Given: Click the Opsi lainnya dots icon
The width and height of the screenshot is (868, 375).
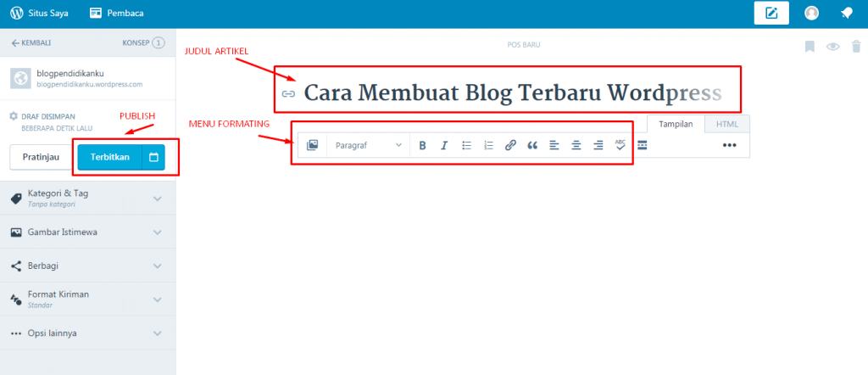Looking at the screenshot, I should coord(16,334).
